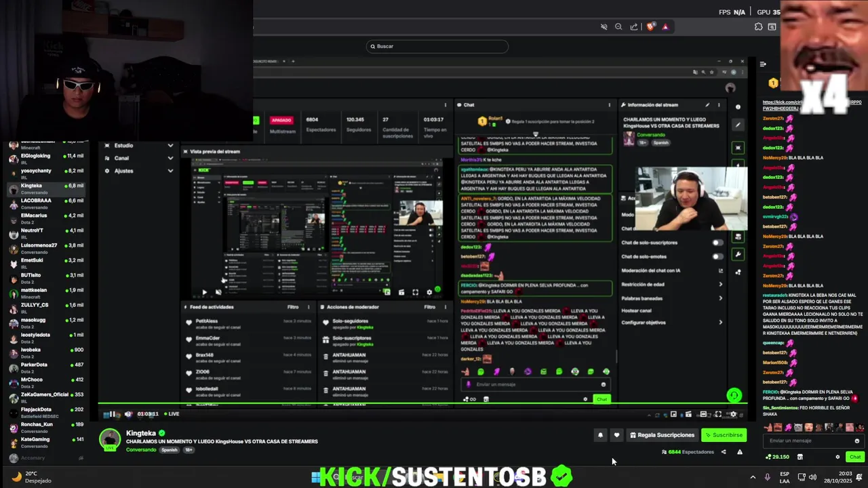This screenshot has width=868, height=488.
Task: Toggle Chat de solo-emotes switch
Action: (717, 257)
